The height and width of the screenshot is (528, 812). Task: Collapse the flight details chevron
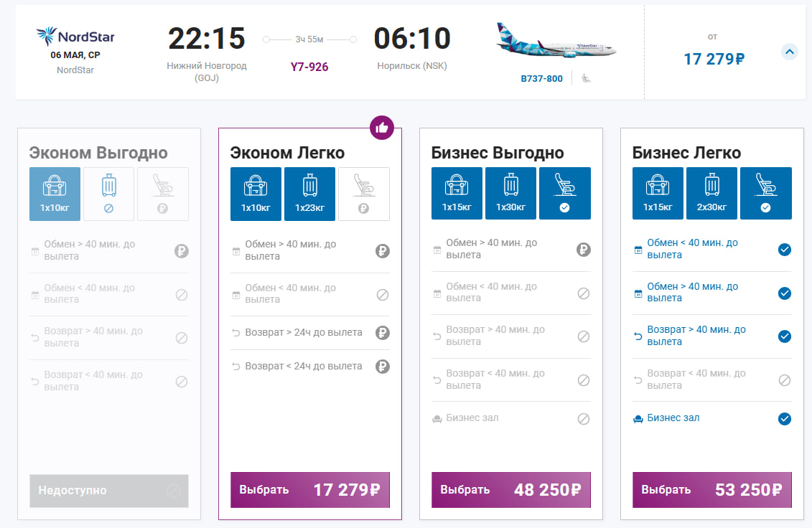click(x=789, y=52)
